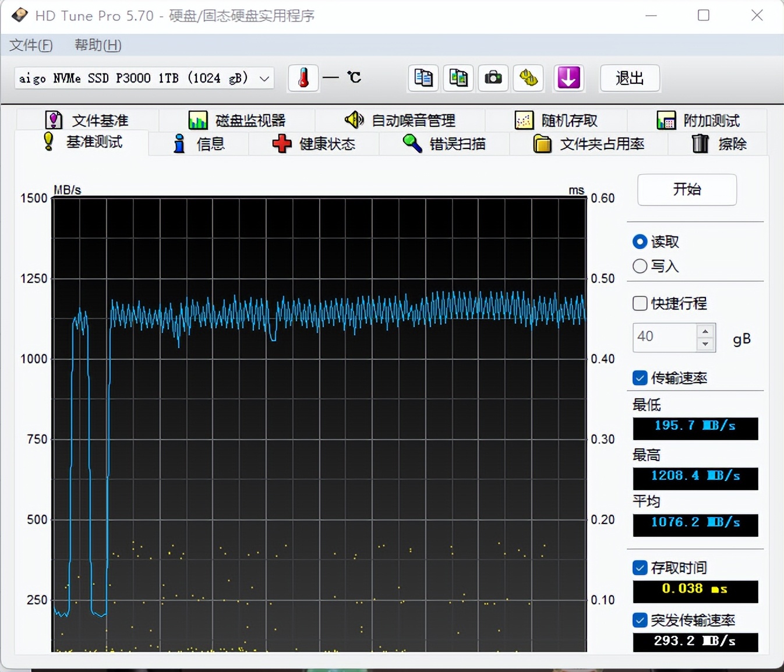
Task: Open the 擦除 tab
Action: coord(719,143)
